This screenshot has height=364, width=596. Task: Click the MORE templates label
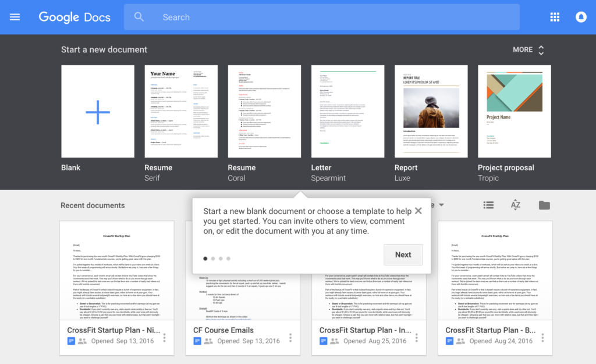pyautogui.click(x=523, y=50)
